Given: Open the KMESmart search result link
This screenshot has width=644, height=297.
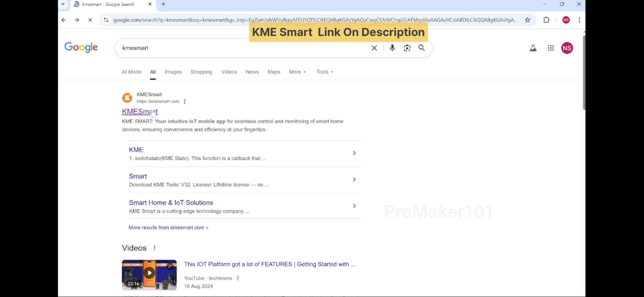Looking at the screenshot, I should [139, 111].
